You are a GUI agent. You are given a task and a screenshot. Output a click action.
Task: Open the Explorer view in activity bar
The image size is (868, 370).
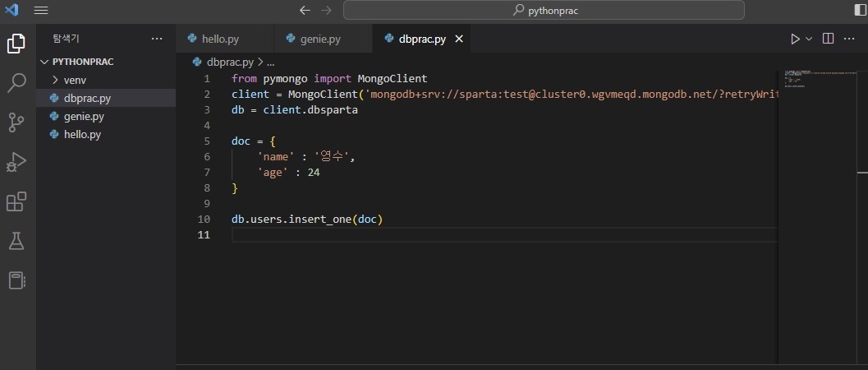pos(16,44)
